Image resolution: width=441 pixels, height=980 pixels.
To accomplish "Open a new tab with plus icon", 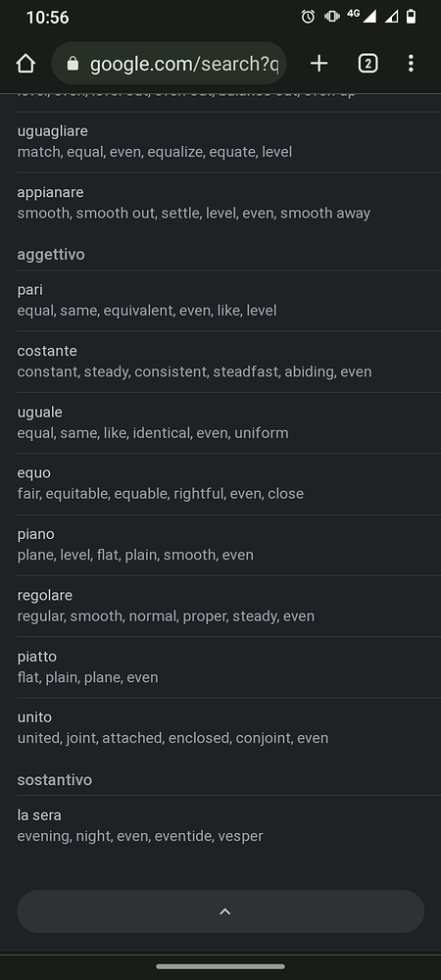I will pyautogui.click(x=319, y=63).
